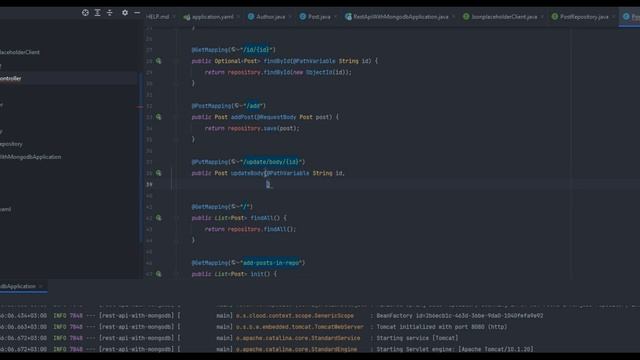640x360 pixels.
Task: Open URL globe icon in /id/{id} mapping
Action: (236, 50)
